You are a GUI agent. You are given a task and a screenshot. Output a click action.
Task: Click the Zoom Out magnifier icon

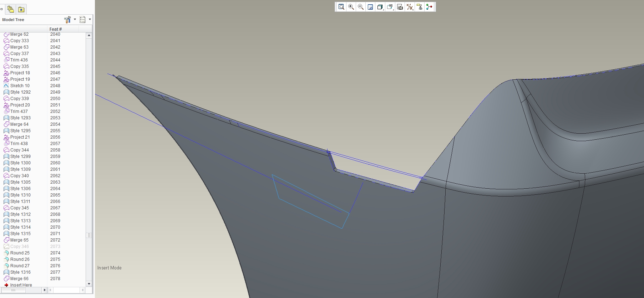[361, 7]
